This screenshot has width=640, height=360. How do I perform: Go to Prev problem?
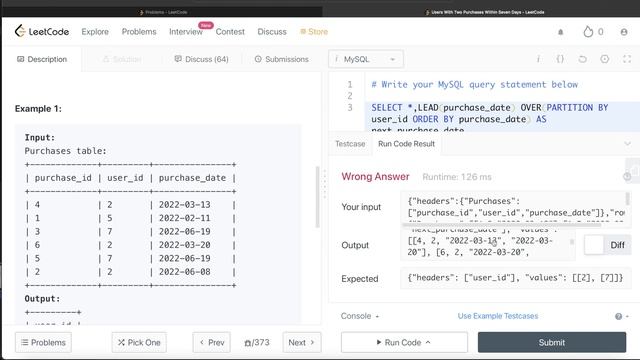click(x=211, y=342)
